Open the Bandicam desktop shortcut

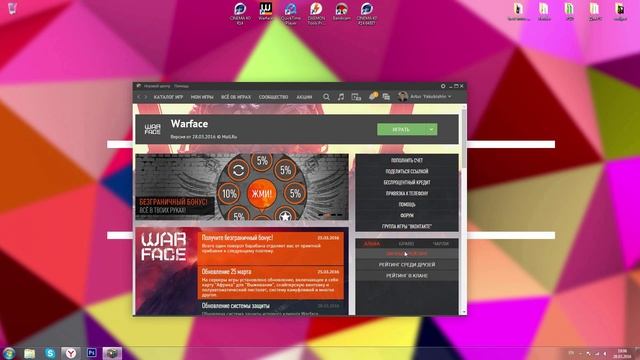[x=341, y=12]
